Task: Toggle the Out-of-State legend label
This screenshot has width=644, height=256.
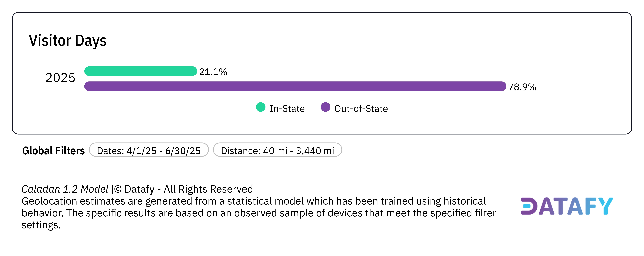Action: click(361, 109)
